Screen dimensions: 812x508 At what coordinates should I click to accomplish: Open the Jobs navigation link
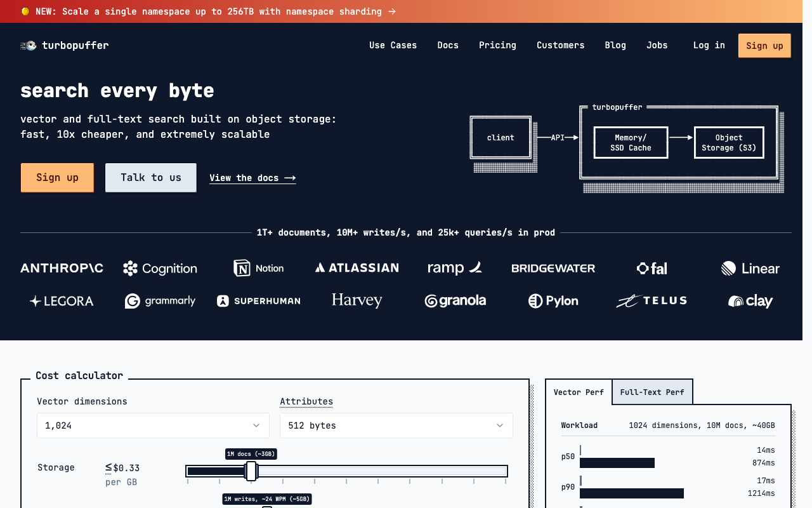tap(657, 46)
